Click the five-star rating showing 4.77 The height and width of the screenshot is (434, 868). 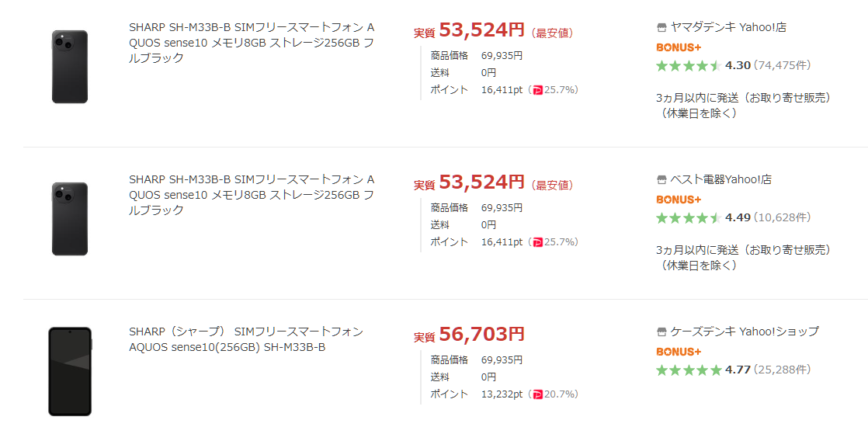pos(689,370)
